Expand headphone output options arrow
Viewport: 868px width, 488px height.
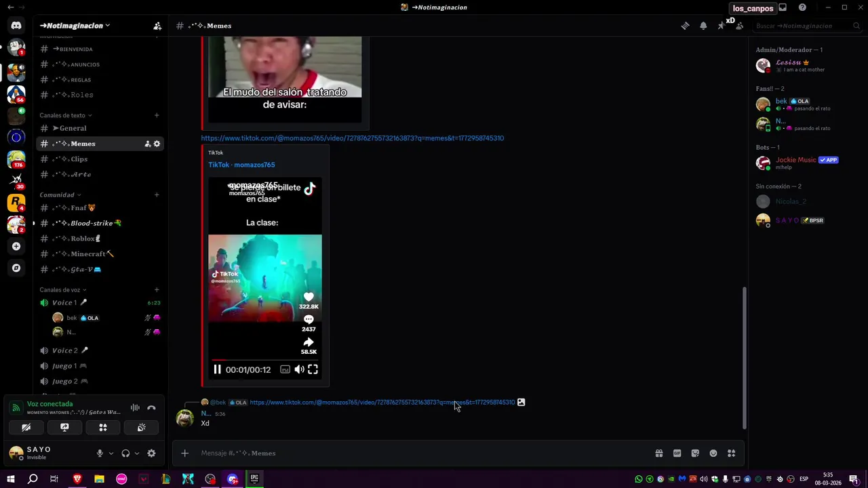pos(137,453)
